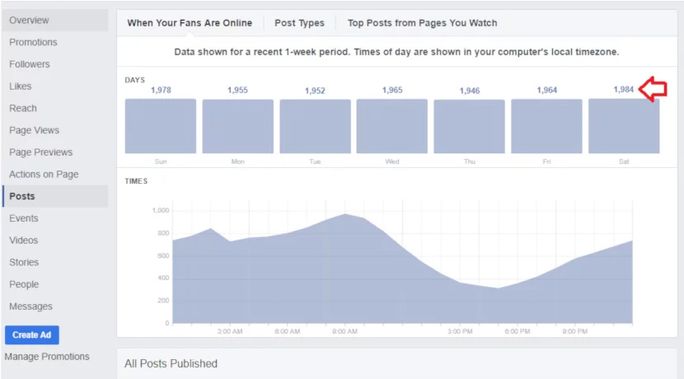The height and width of the screenshot is (379, 684).
Task: Select the Monday bar showing 1,955
Action: [x=238, y=126]
